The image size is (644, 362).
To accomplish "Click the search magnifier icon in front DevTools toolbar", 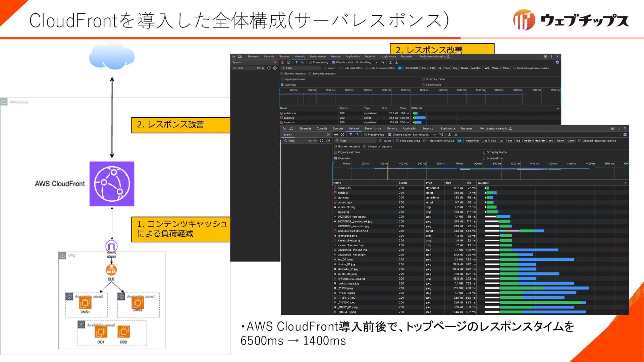I will coord(357,135).
